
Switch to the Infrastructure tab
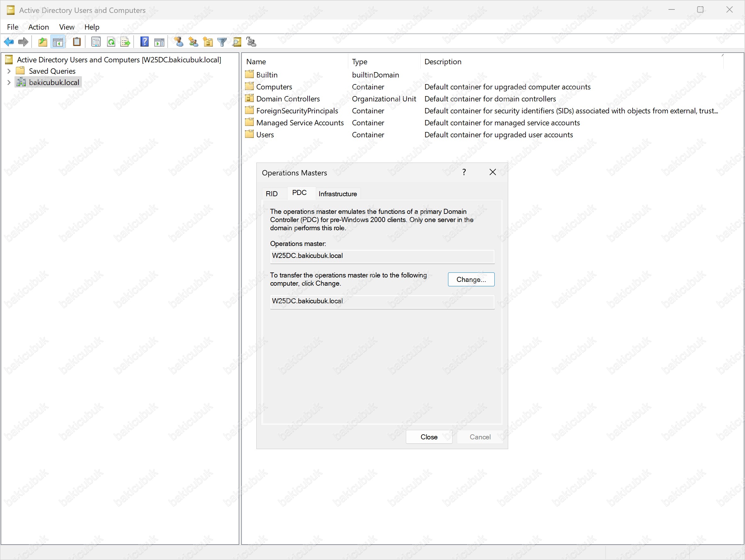coord(338,194)
